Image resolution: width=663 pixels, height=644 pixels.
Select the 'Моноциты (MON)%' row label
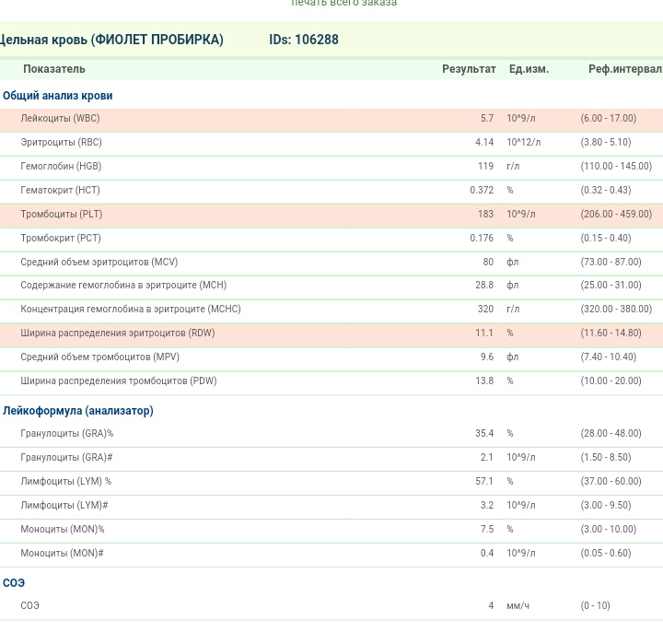[x=63, y=530]
